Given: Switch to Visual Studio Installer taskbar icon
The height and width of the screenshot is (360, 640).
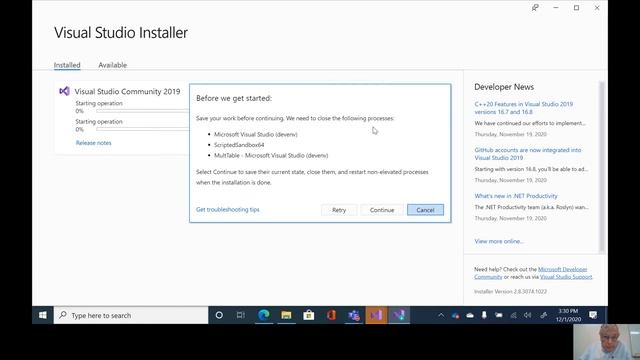Looking at the screenshot, I should pyautogui.click(x=399, y=315).
